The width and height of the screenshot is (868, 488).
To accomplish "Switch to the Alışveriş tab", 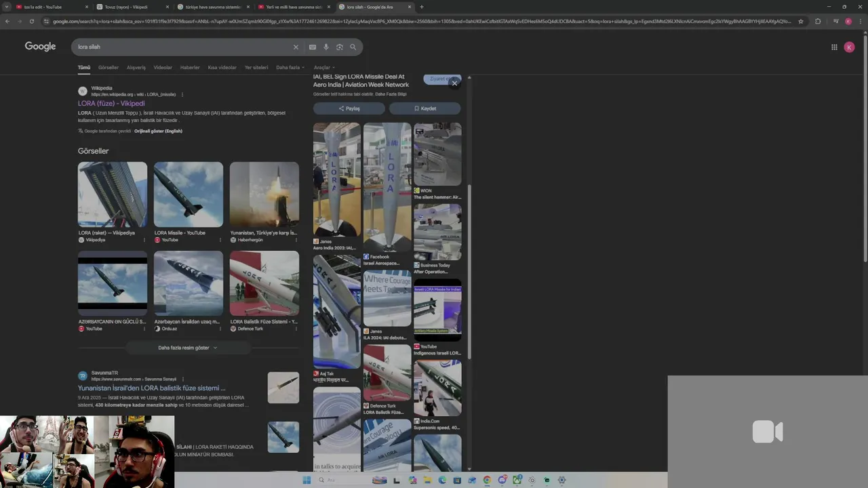I will 136,67.
